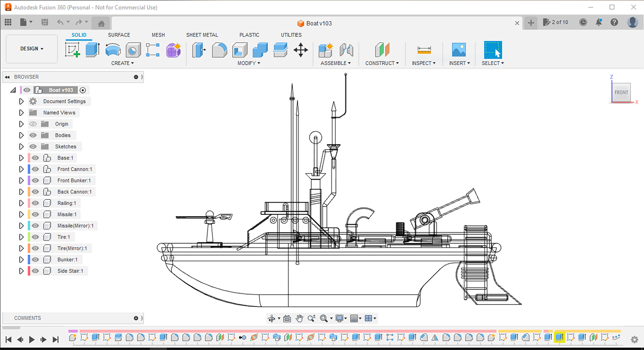Click the Redo arrow
The image size is (644, 350).
click(x=79, y=22)
